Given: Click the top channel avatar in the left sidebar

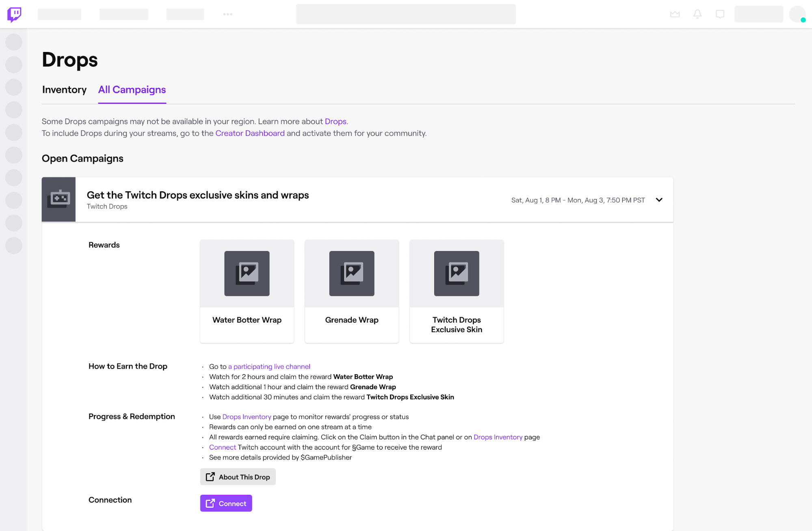Looking at the screenshot, I should click(x=14, y=42).
